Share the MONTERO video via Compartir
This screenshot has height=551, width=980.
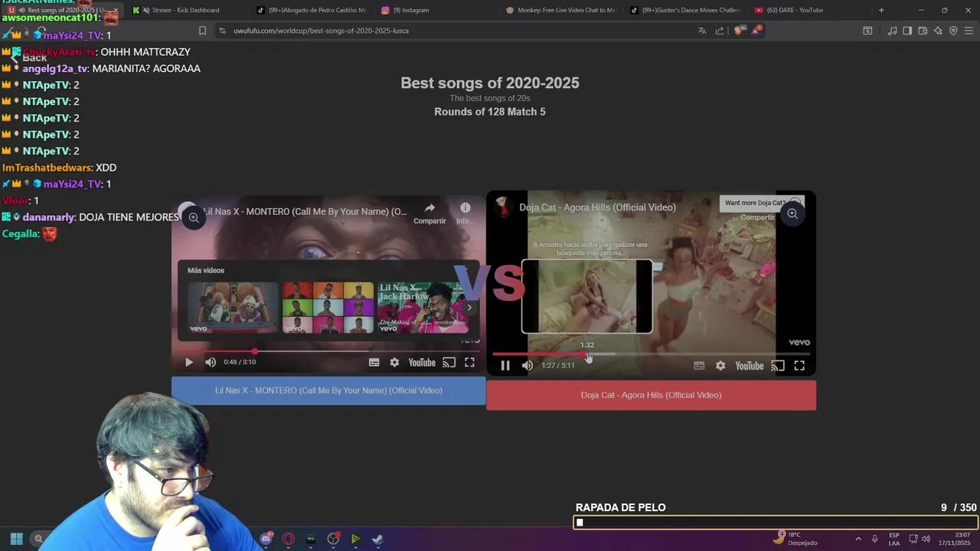430,214
